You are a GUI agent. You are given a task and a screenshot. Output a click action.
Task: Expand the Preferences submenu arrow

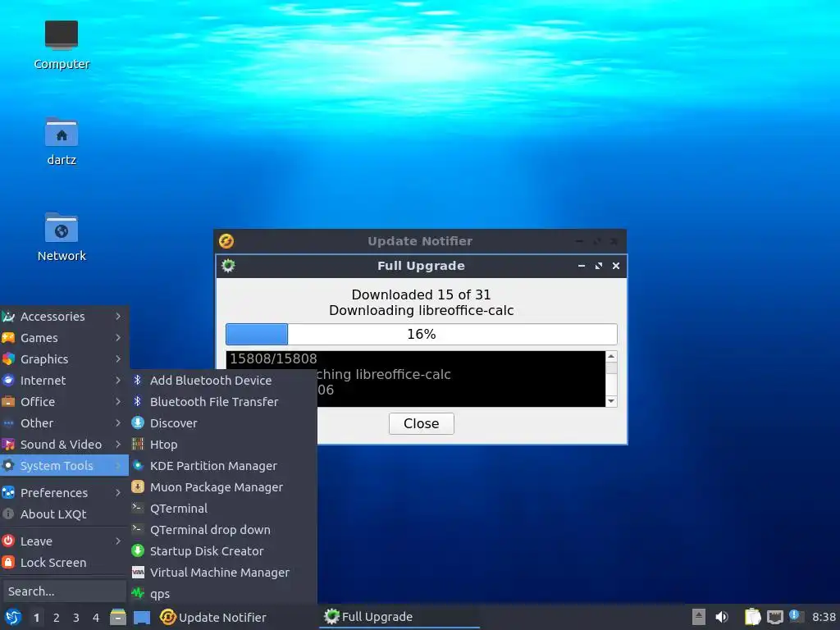point(118,493)
